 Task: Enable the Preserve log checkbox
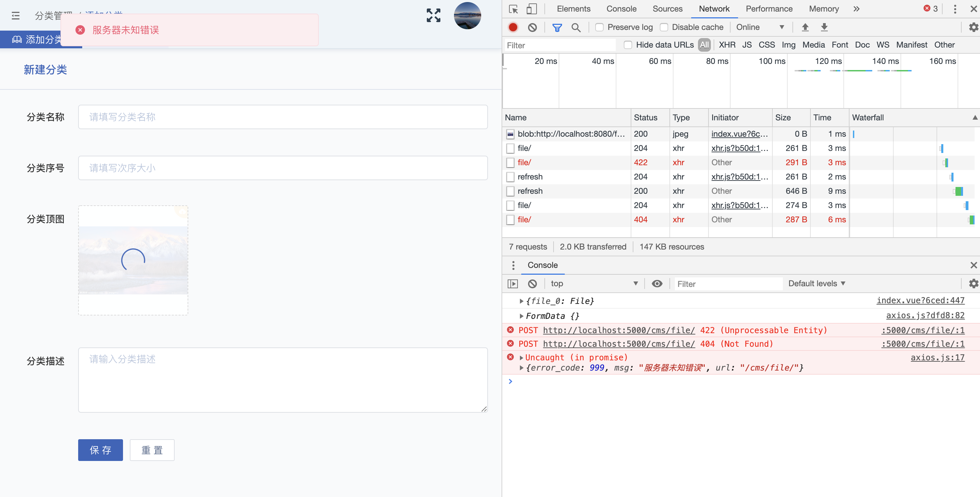point(599,27)
